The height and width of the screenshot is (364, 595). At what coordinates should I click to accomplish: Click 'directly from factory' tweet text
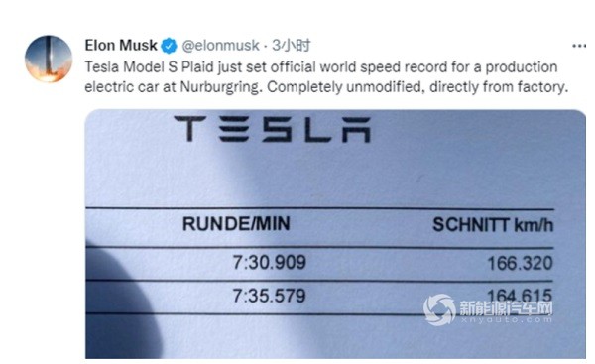click(x=499, y=87)
